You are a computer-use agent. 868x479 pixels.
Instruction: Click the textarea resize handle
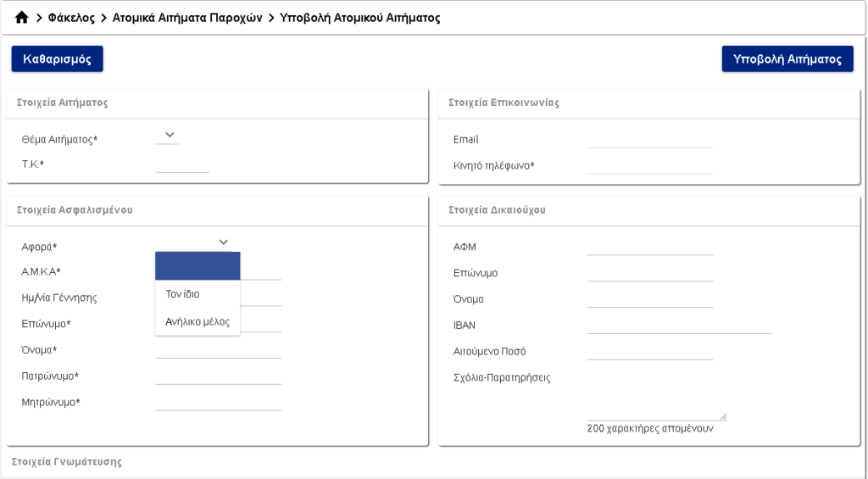723,417
